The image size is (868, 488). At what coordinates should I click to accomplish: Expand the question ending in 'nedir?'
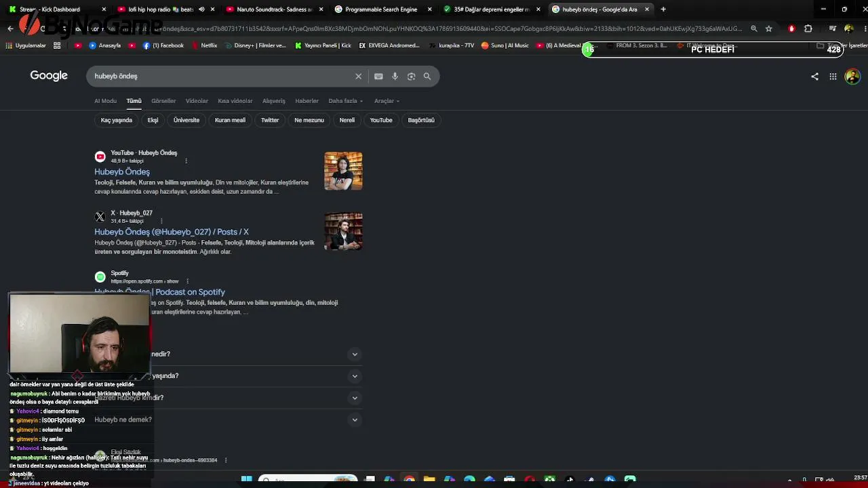pyautogui.click(x=227, y=354)
